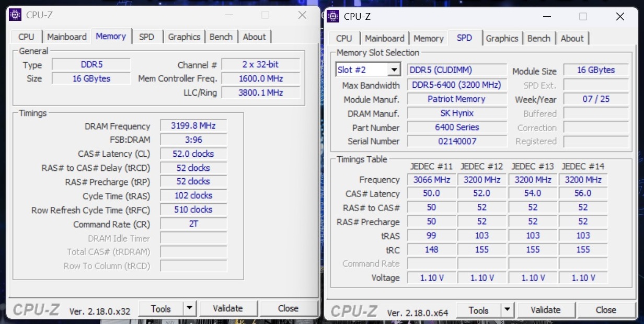Click the CPU-Z icon in left window title bar
The image size is (644, 324).
(16, 15)
